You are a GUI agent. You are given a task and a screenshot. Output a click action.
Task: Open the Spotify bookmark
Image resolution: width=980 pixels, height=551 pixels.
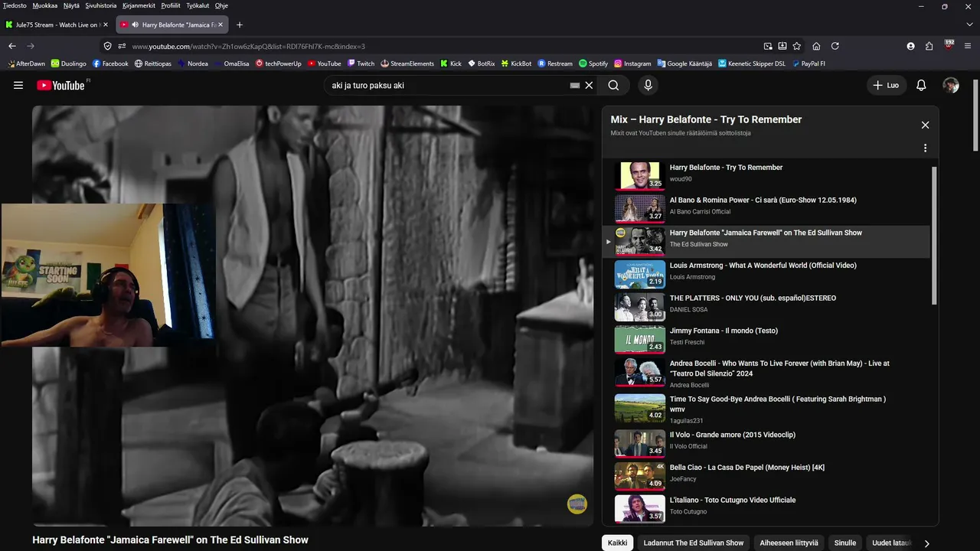point(593,64)
